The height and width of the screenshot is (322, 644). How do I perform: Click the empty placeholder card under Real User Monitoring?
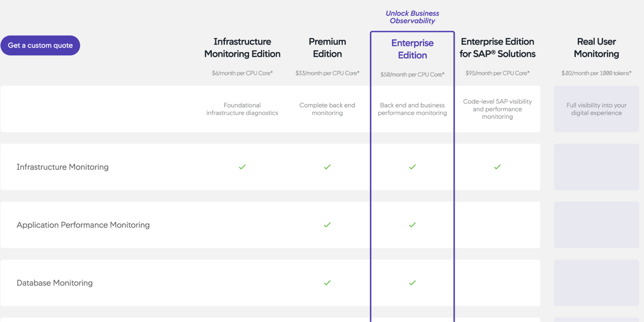pos(596,167)
